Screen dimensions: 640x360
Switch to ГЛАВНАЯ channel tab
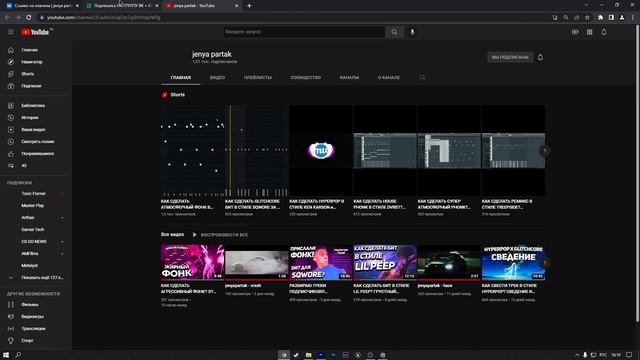181,78
